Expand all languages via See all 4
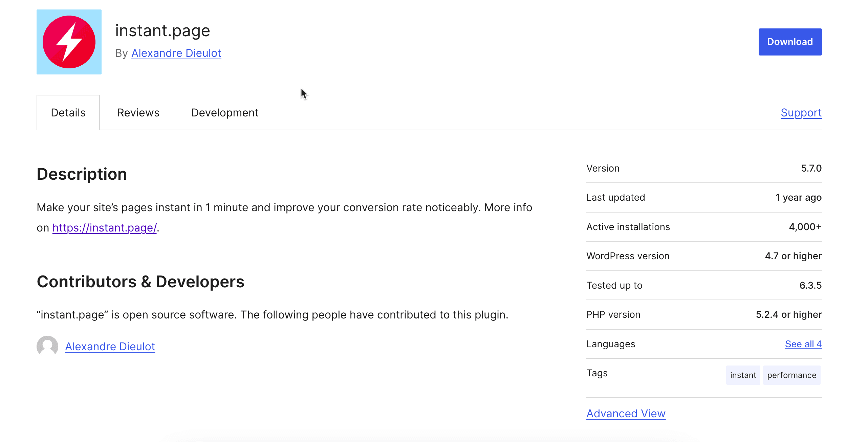The image size is (868, 442). click(x=803, y=344)
